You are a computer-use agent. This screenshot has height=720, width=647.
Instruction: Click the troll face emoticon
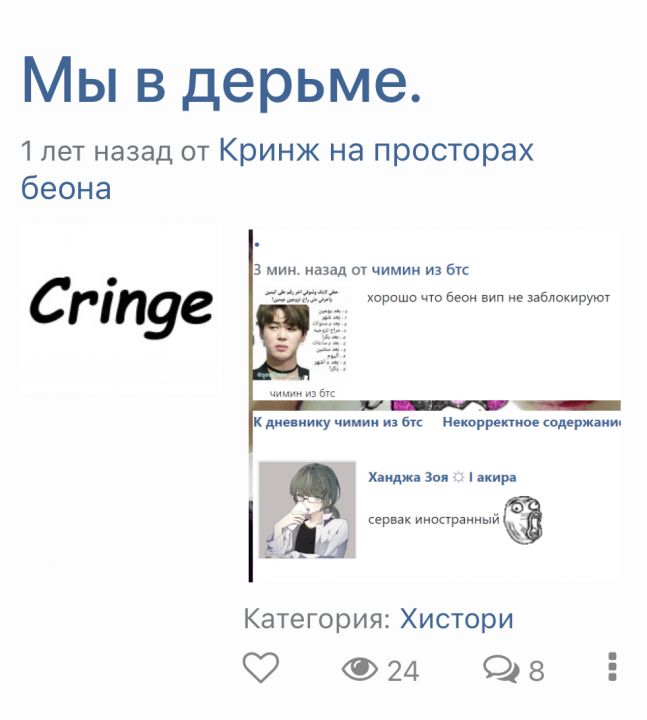[523, 519]
